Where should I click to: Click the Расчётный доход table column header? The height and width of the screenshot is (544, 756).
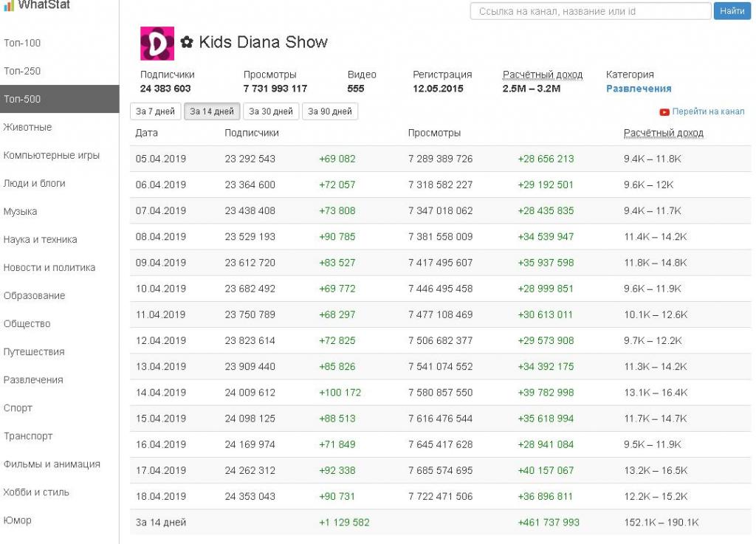pyautogui.click(x=664, y=133)
